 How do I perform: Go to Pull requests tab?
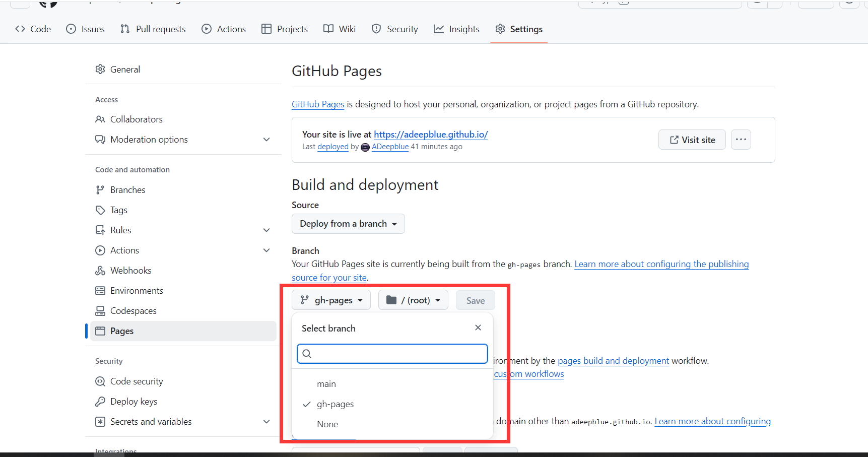[153, 29]
